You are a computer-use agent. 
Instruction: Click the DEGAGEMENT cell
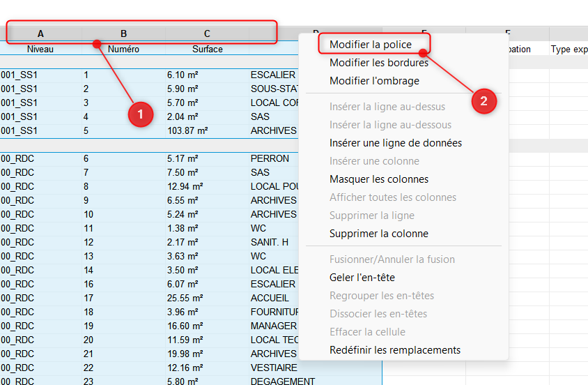[315, 381]
